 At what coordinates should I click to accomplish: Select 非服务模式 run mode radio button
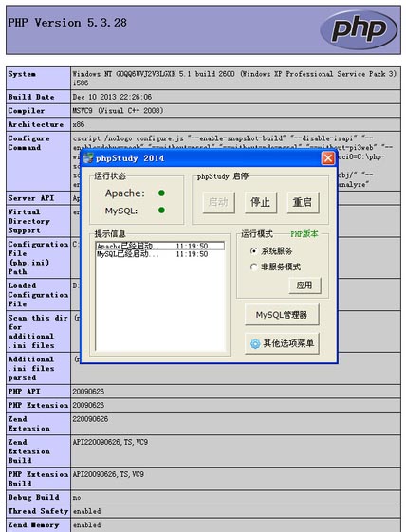pyautogui.click(x=253, y=266)
